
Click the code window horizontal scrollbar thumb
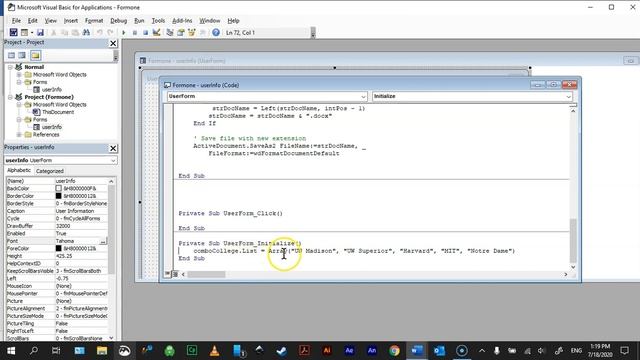pyautogui.click(x=207, y=274)
